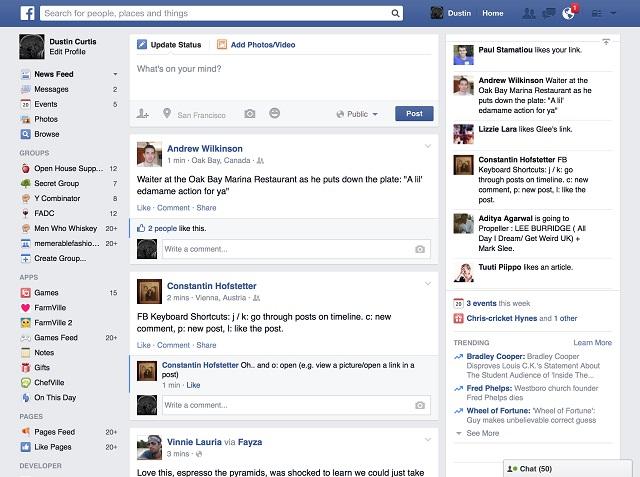Click the Gifts app icon
The height and width of the screenshot is (477, 640).
tap(25, 367)
